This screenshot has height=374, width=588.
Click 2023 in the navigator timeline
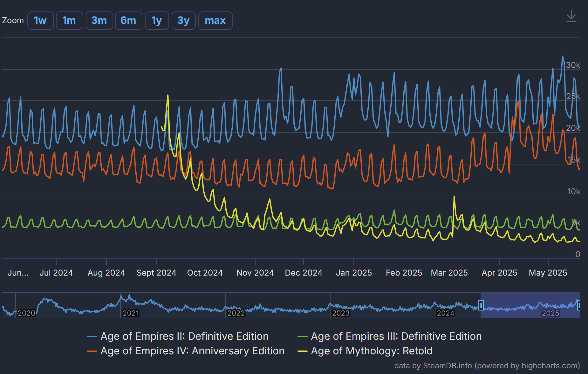tap(341, 313)
